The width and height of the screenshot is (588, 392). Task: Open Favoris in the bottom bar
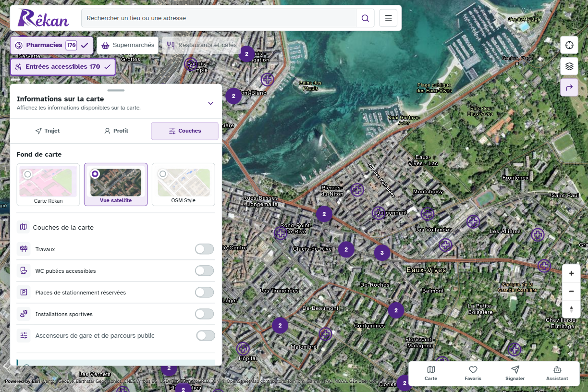click(x=473, y=373)
